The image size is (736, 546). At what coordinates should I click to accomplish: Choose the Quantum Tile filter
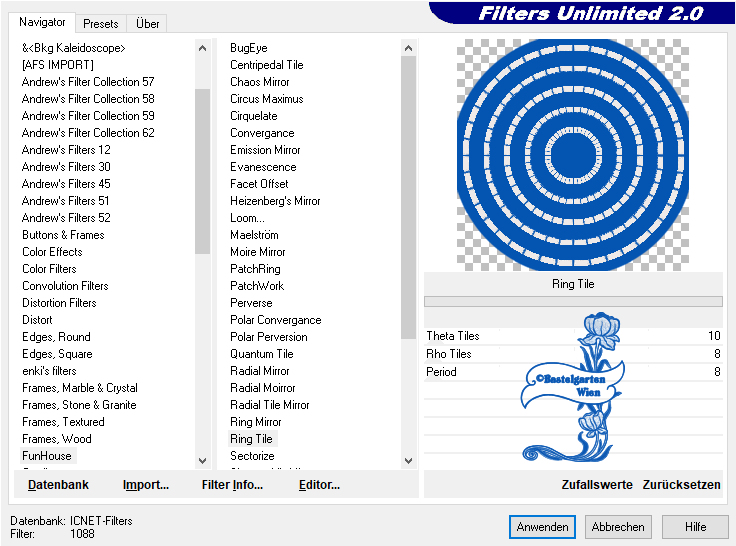(x=261, y=354)
